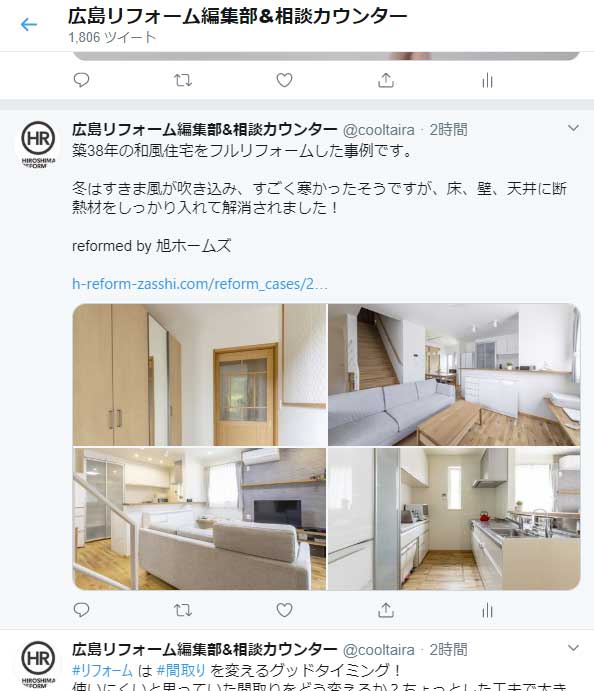Image resolution: width=594 pixels, height=691 pixels.
Task: Like the 築38年 renovation tweet
Action: [284, 610]
